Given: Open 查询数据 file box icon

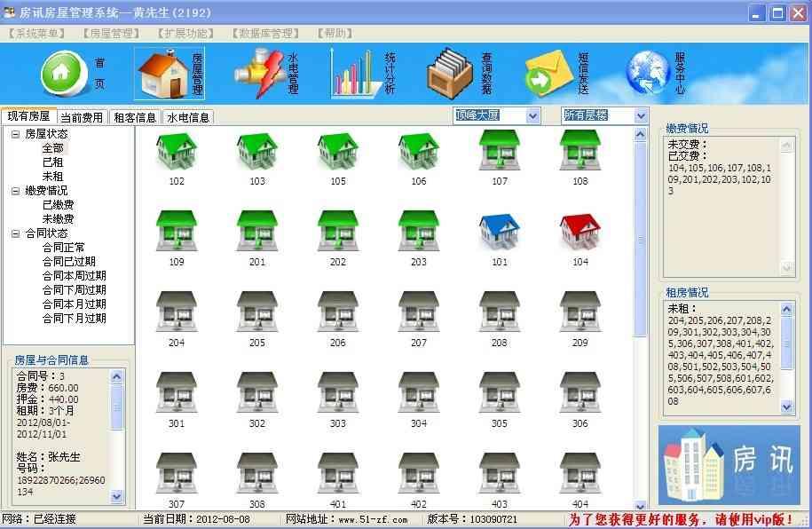Looking at the screenshot, I should [450, 73].
